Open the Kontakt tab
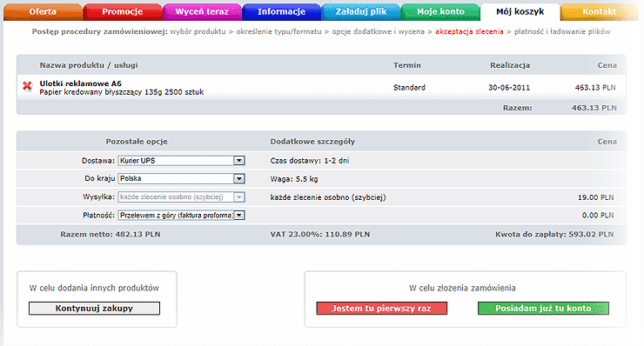 (x=600, y=12)
